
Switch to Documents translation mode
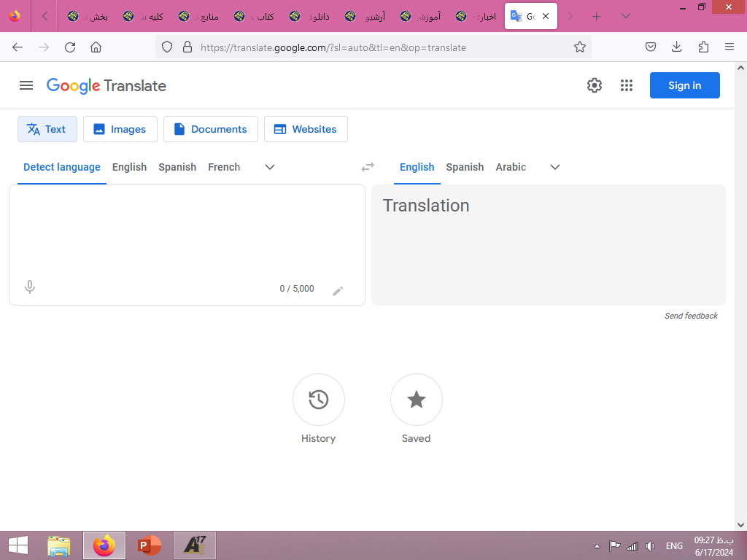click(211, 129)
